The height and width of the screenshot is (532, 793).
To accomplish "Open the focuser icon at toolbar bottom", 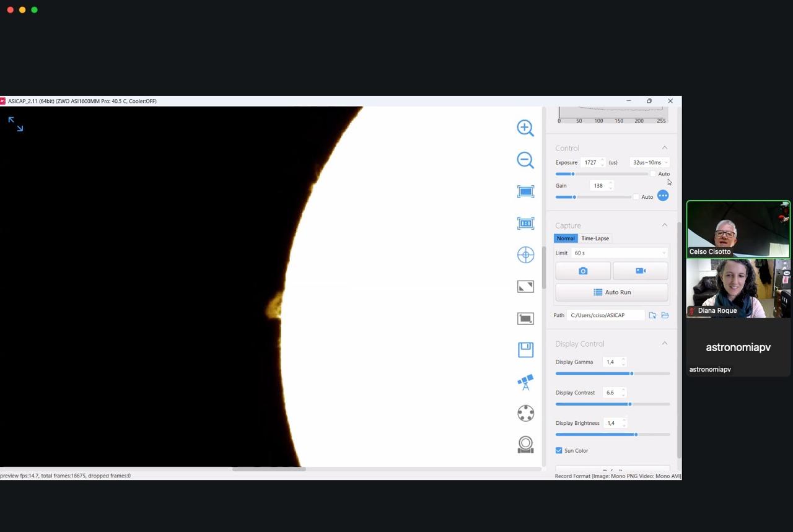I will [525, 445].
